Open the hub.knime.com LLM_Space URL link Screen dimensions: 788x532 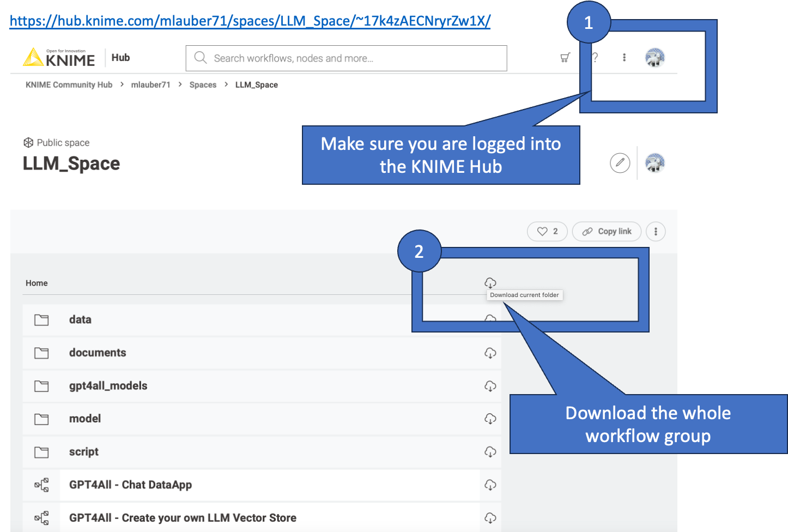250,21
